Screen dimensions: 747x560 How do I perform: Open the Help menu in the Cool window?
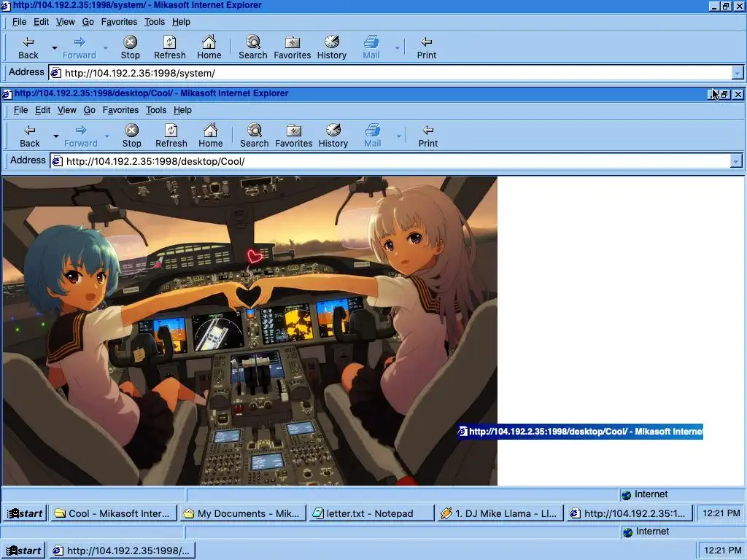(182, 110)
